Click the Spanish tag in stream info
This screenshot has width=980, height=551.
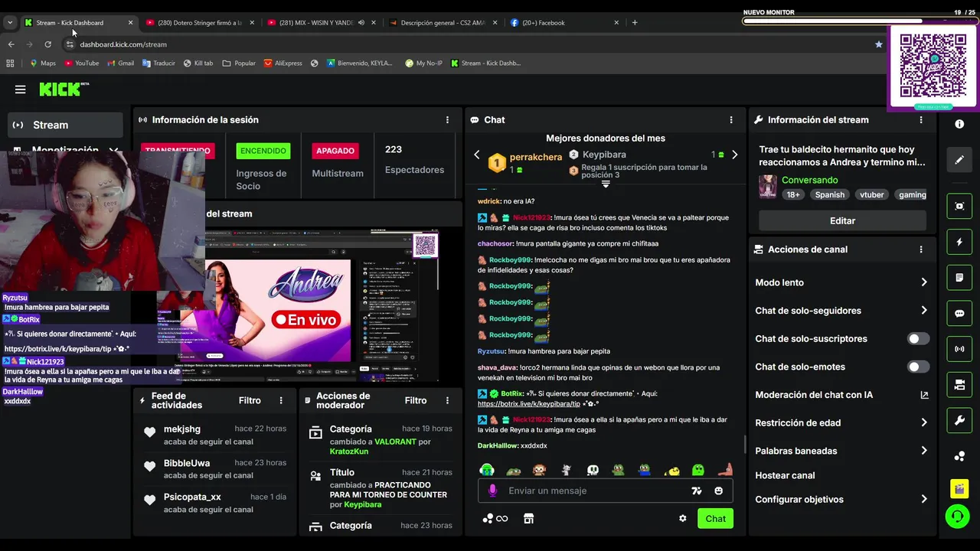(x=829, y=194)
